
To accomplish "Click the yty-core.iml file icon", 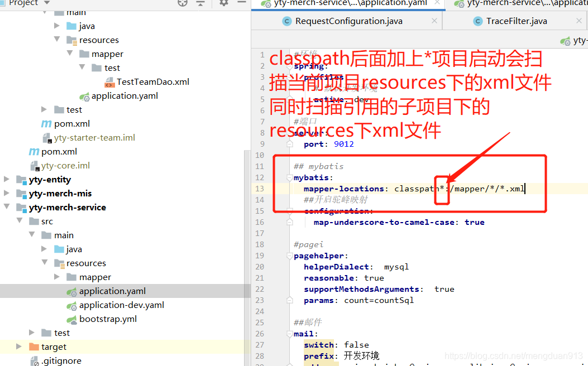I will click(x=35, y=166).
